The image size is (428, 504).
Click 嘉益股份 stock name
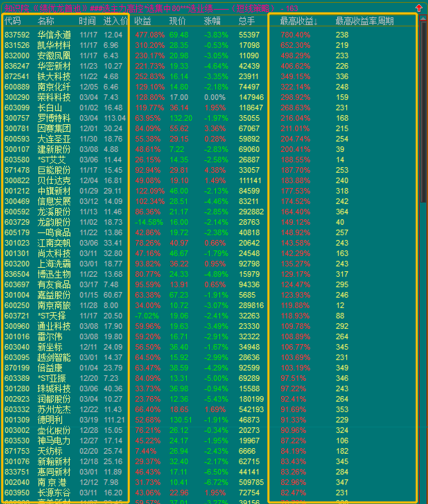pos(54,295)
